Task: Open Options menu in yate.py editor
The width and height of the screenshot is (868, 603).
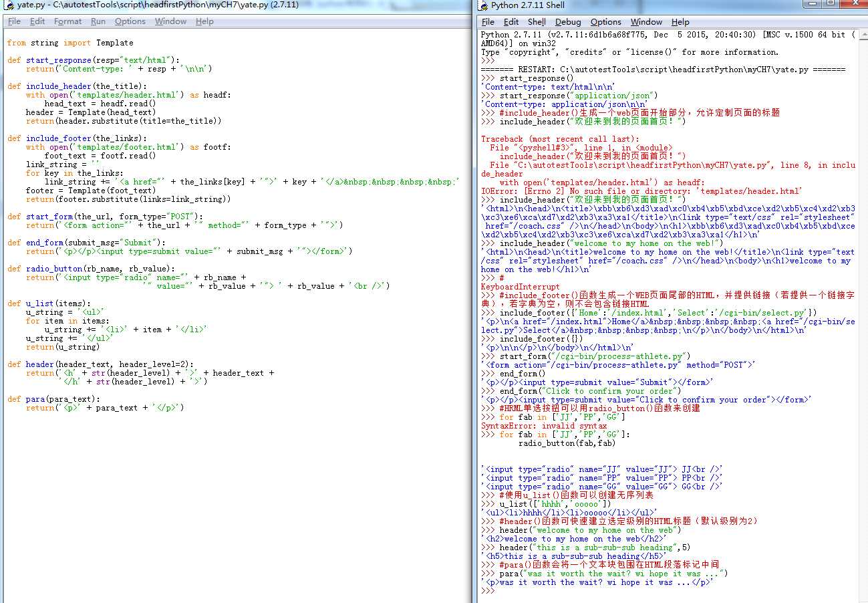Action: click(x=130, y=21)
